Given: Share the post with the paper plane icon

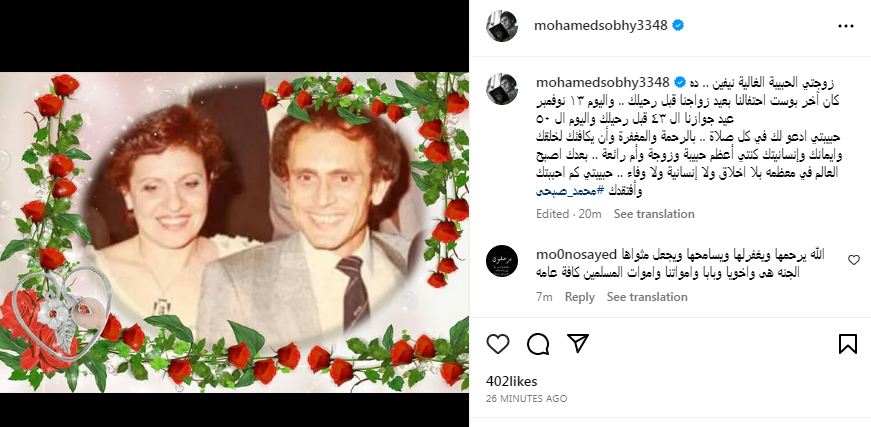Looking at the screenshot, I should click(578, 344).
